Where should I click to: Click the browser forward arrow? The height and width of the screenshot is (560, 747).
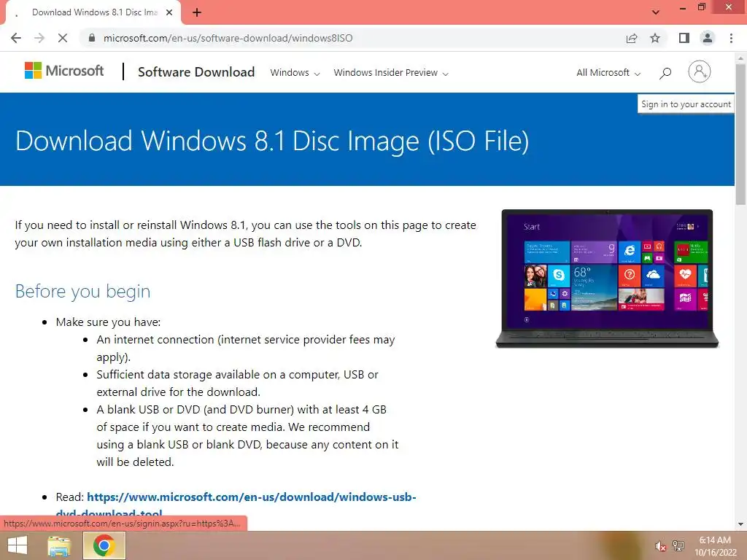[x=39, y=38]
